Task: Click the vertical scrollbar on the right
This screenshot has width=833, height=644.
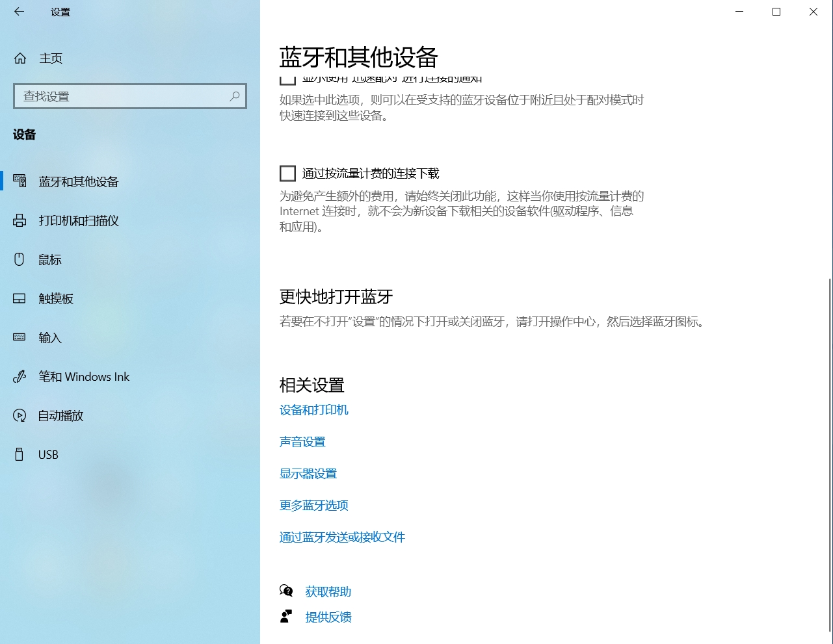Action: [x=829, y=455]
